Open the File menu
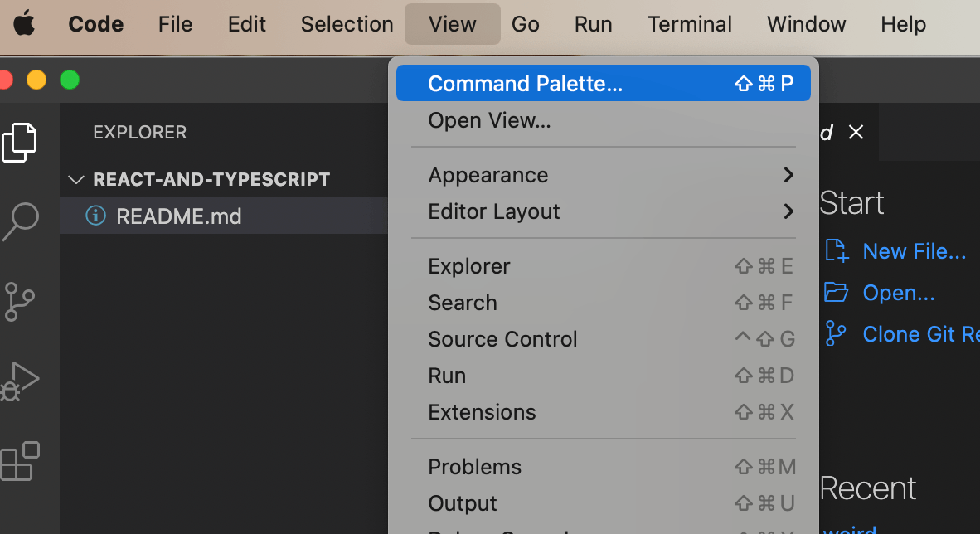980x534 pixels. (175, 24)
